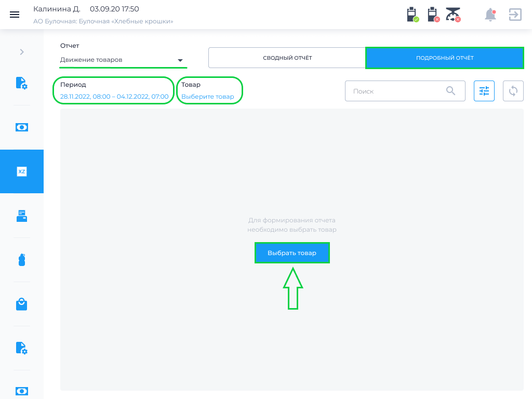532x399 pixels.
Task: Expand the sidebar with chevron arrow
Action: (x=22, y=52)
